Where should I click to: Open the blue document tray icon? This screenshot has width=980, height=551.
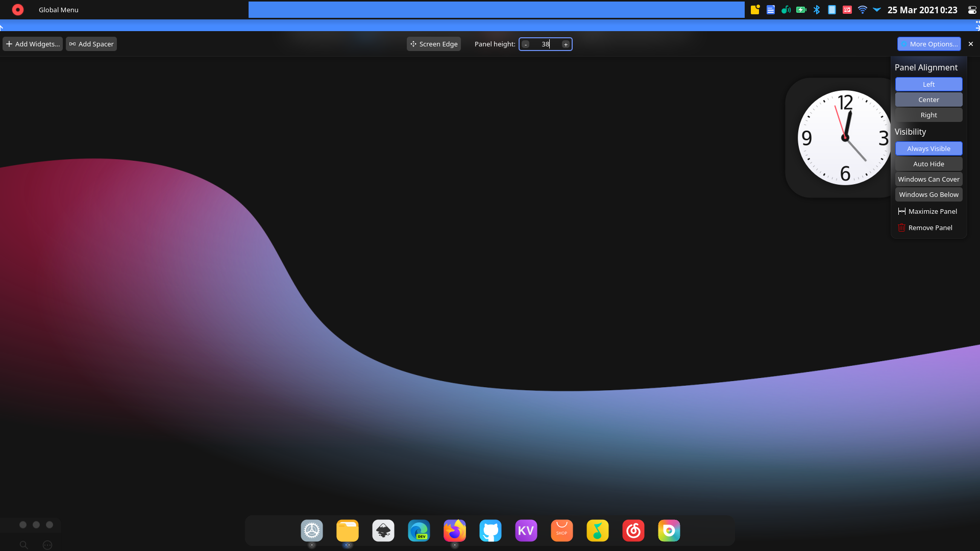coord(771,10)
